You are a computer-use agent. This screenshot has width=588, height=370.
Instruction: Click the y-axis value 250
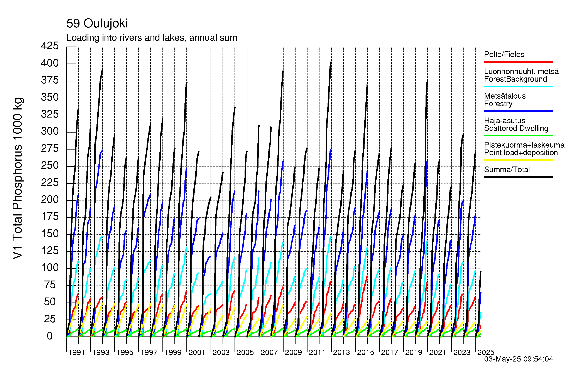[x=50, y=165]
